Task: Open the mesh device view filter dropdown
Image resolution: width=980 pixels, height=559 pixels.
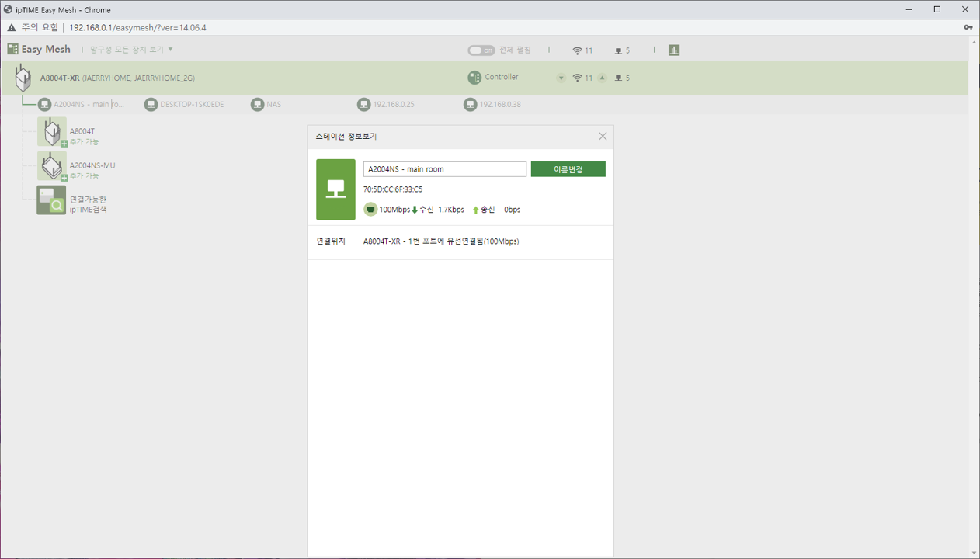Action: pos(131,49)
